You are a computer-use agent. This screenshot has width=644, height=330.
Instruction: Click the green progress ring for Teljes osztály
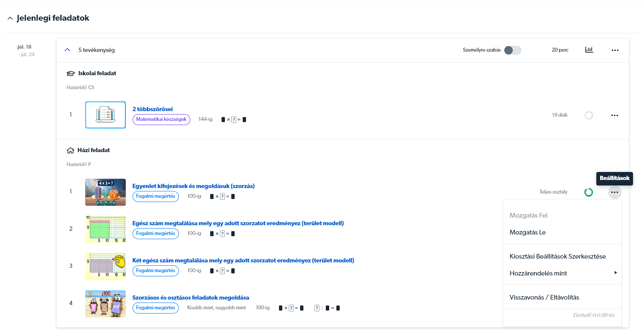588,192
